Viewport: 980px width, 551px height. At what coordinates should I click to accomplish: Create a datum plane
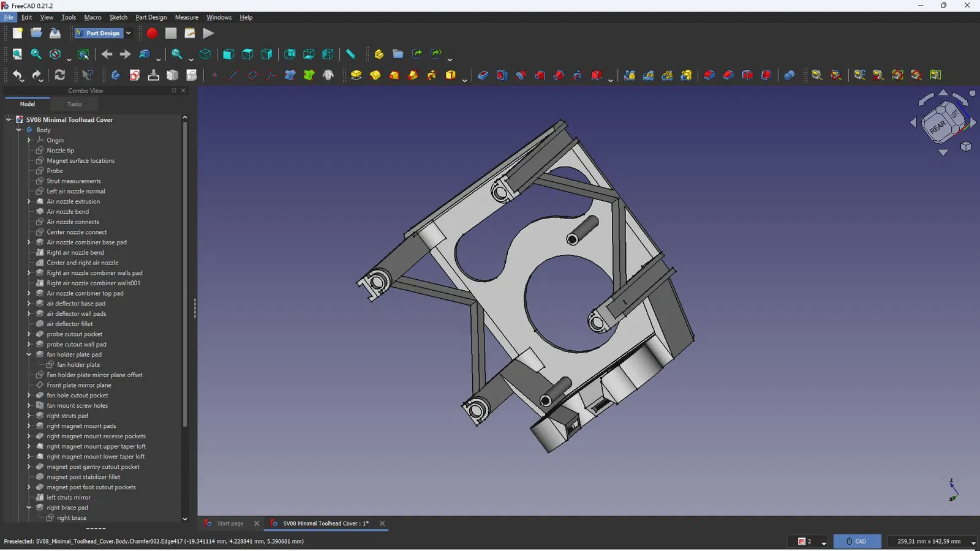pos(252,75)
